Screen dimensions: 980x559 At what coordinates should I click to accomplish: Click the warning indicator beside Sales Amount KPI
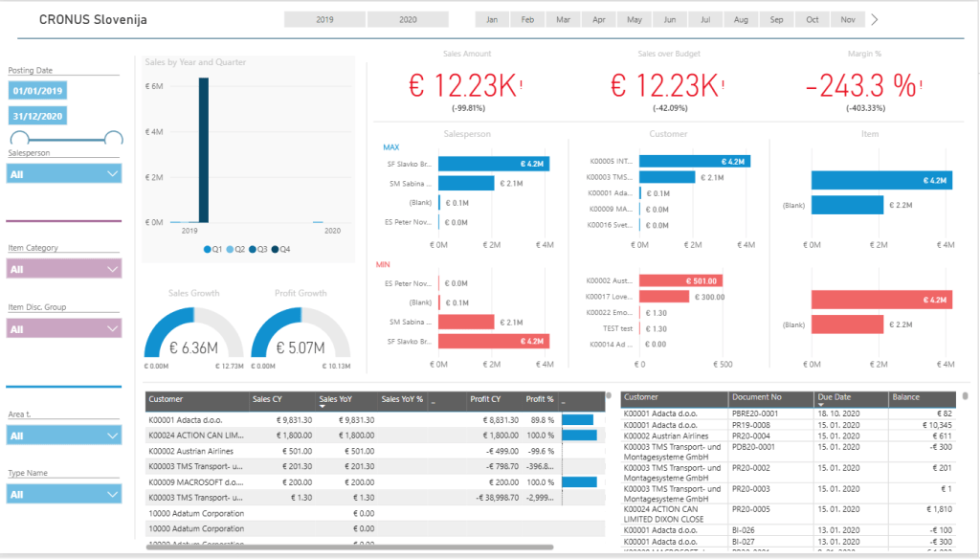pyautogui.click(x=522, y=85)
